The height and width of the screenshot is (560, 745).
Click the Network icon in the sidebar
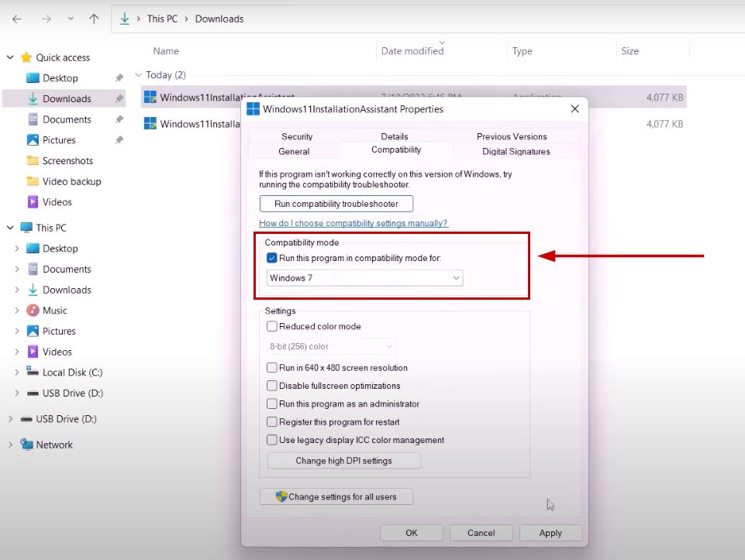pos(26,445)
